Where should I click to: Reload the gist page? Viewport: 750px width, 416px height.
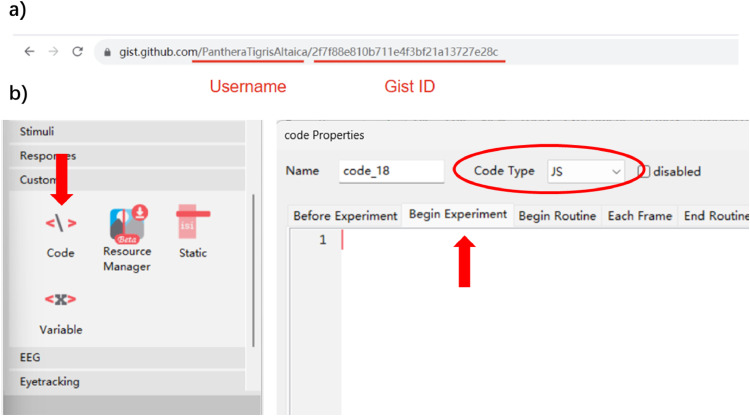coord(77,52)
